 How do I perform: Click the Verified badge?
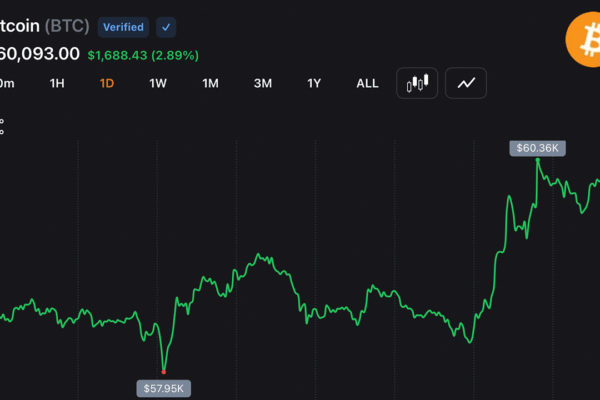click(123, 27)
